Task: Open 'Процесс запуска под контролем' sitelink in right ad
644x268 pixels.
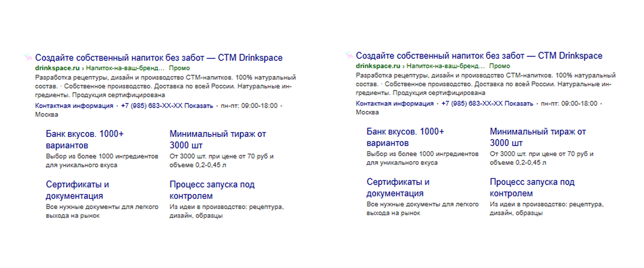Action: pyautogui.click(x=532, y=188)
